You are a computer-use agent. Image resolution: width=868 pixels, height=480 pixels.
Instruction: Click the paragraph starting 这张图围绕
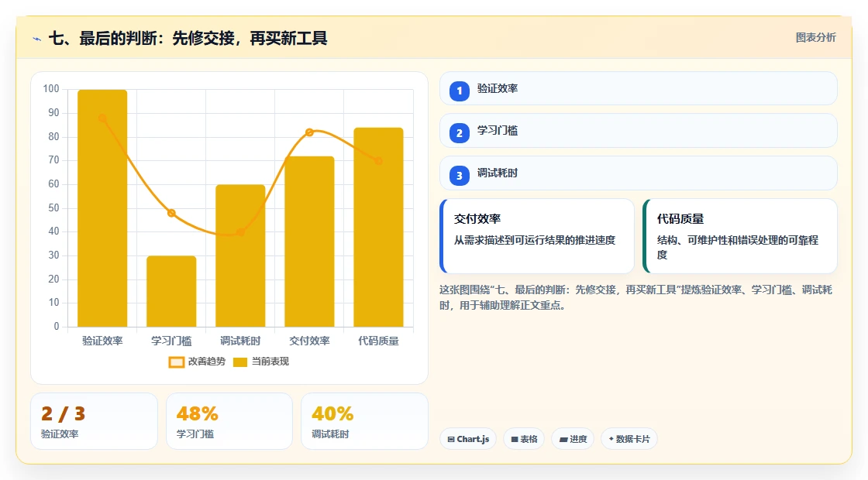pos(636,297)
